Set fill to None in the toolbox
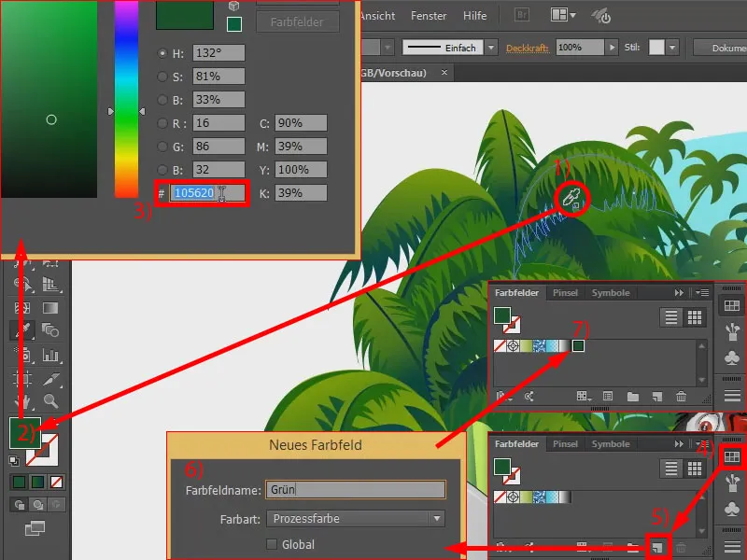The height and width of the screenshot is (560, 747). [x=56, y=482]
